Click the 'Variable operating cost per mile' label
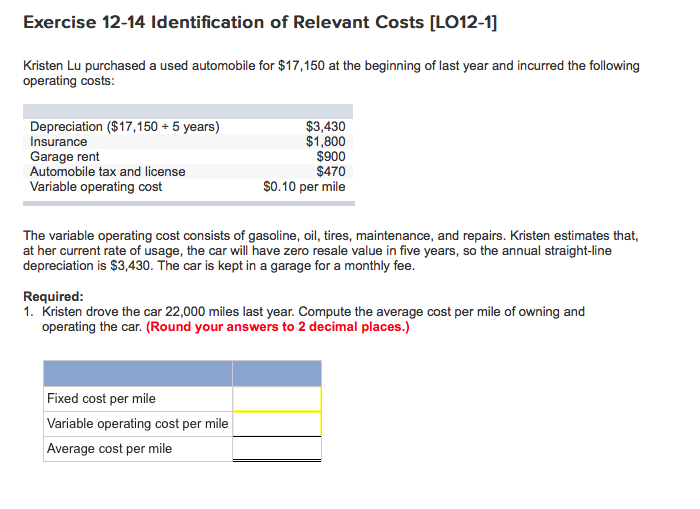Screen dimensions: 700x509 coord(138,423)
